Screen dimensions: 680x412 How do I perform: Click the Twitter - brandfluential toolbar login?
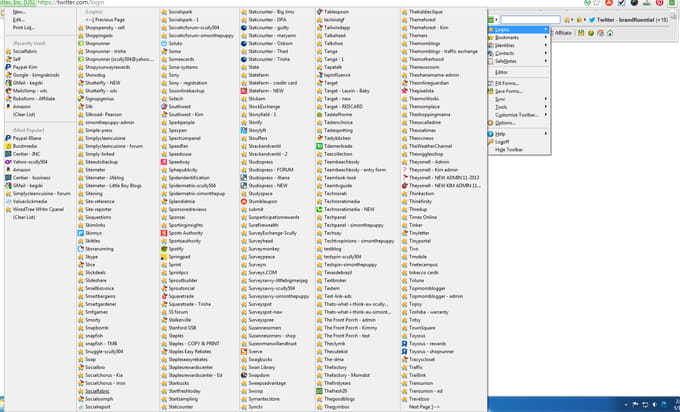point(629,20)
